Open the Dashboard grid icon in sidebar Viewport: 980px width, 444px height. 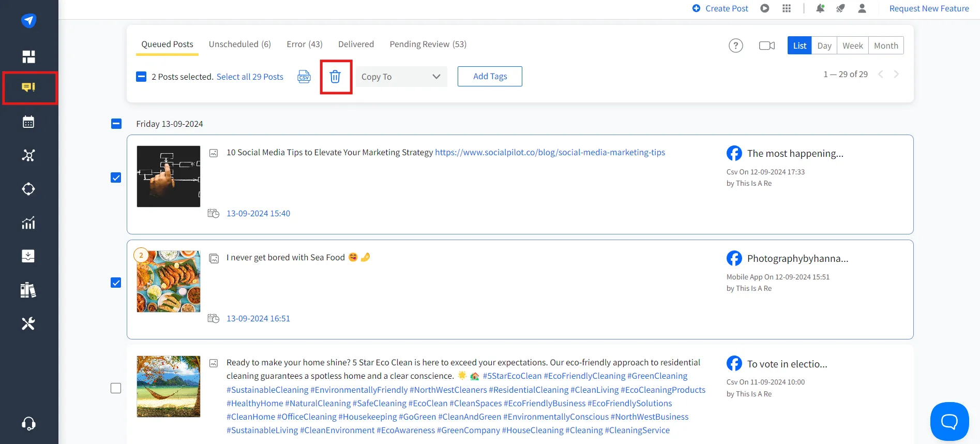[x=28, y=56]
